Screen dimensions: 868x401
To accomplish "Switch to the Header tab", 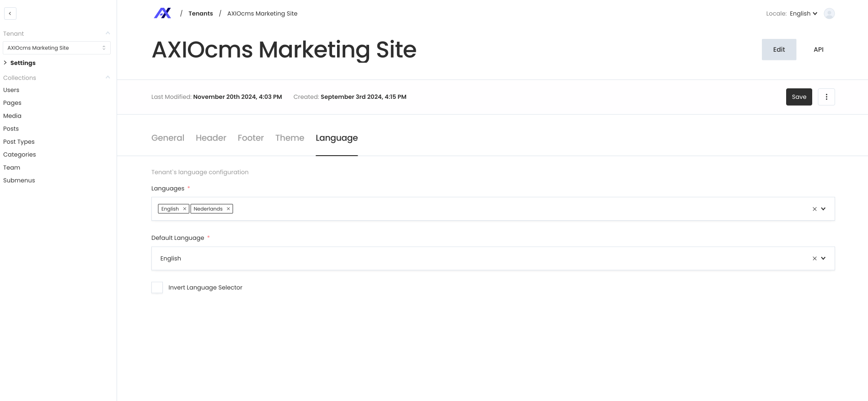I will [x=211, y=138].
